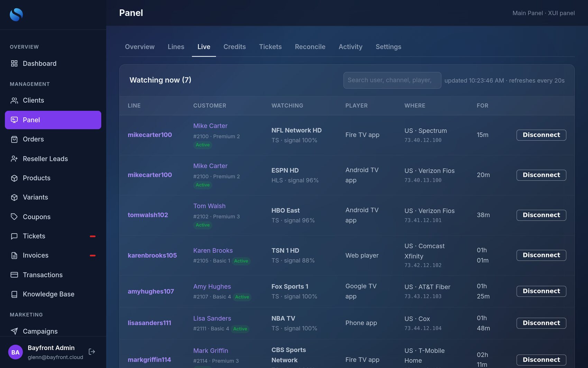Open the Credits tab

point(235,47)
